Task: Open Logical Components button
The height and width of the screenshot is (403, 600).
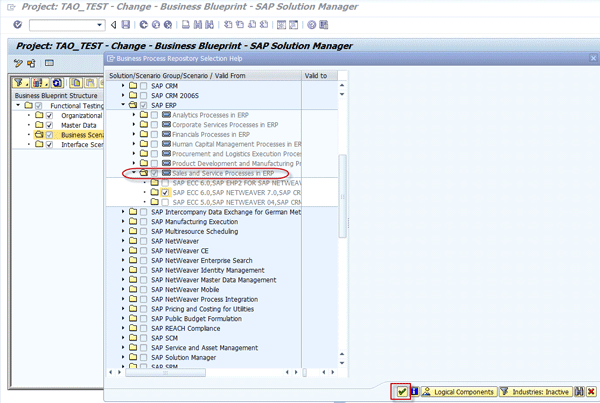Action: [459, 392]
